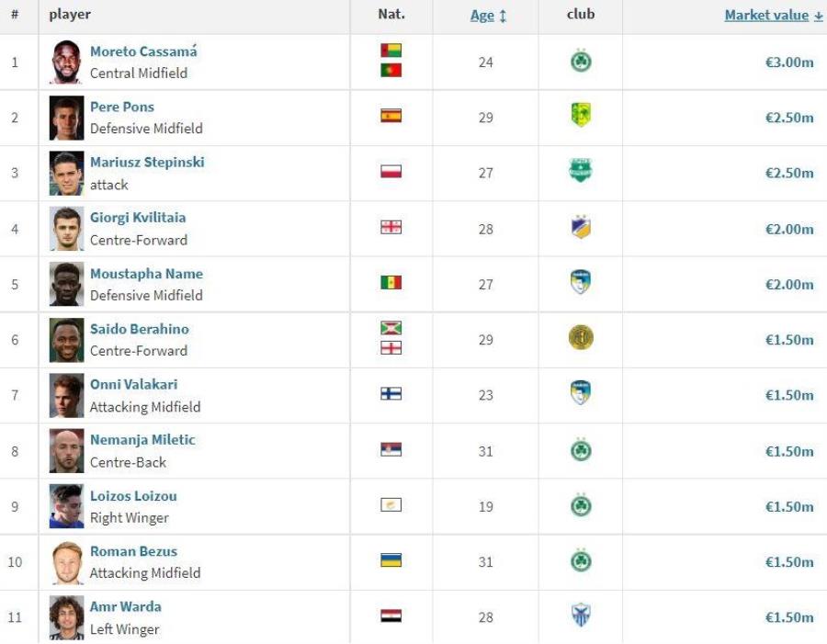
Task: Sort the table by Age column
Action: click(488, 16)
